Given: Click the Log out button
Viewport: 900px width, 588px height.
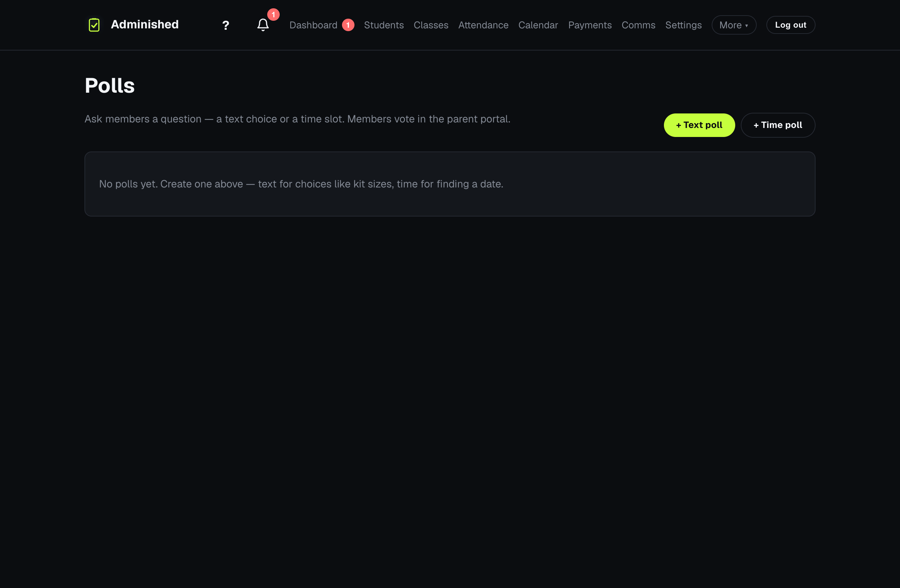Looking at the screenshot, I should click(791, 25).
